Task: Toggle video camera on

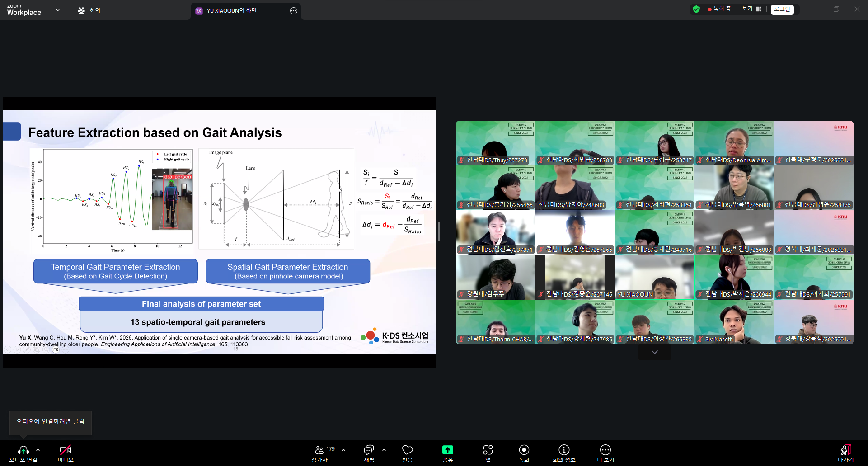Action: (x=65, y=450)
